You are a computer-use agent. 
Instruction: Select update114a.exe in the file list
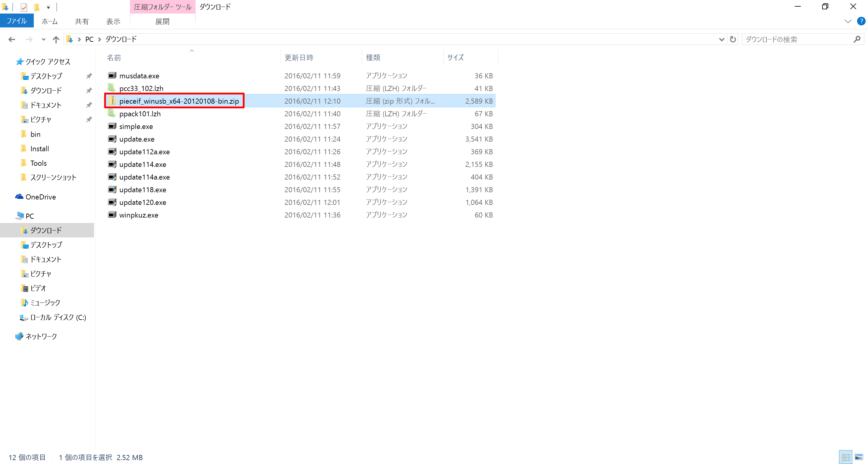[144, 177]
